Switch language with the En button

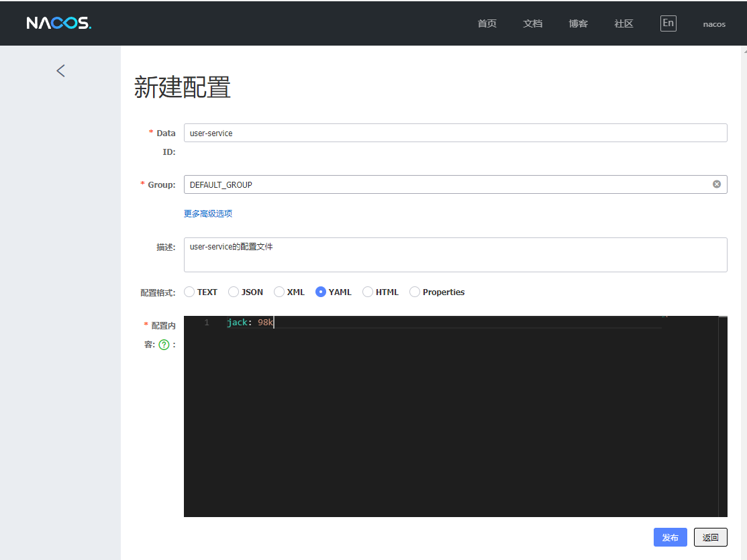tap(668, 23)
